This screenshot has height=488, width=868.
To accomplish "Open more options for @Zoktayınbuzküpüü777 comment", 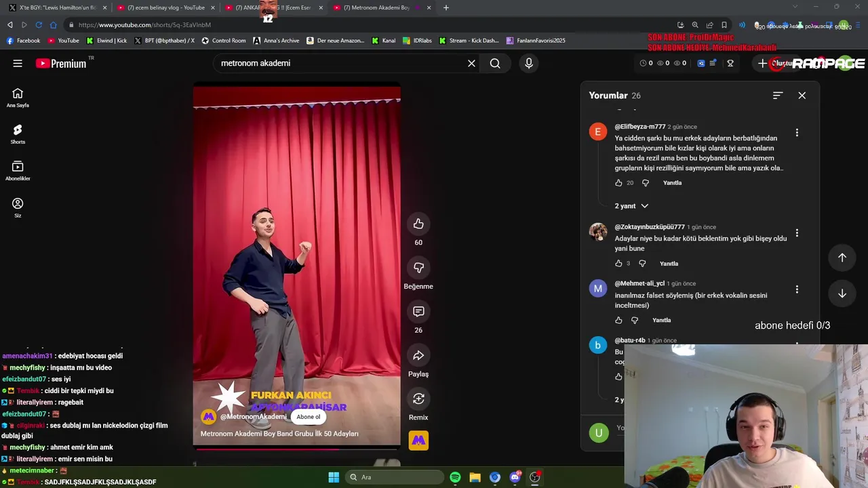I will [x=797, y=233].
